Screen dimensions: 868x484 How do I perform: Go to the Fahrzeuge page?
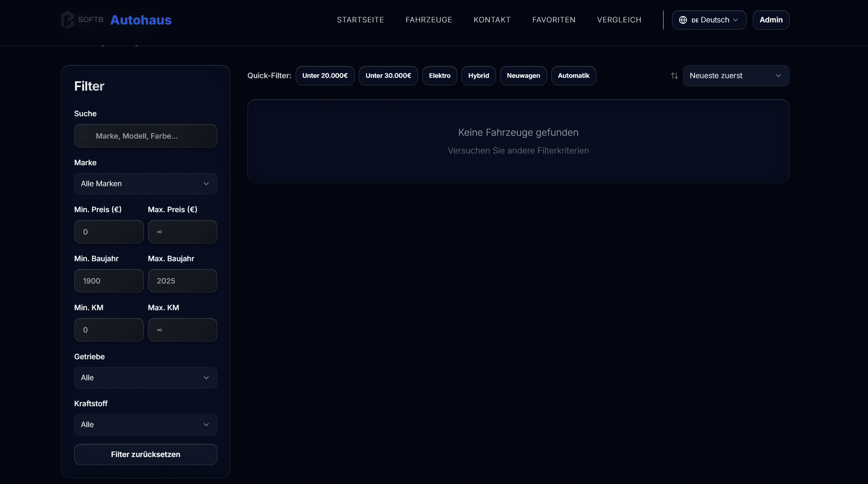(428, 20)
